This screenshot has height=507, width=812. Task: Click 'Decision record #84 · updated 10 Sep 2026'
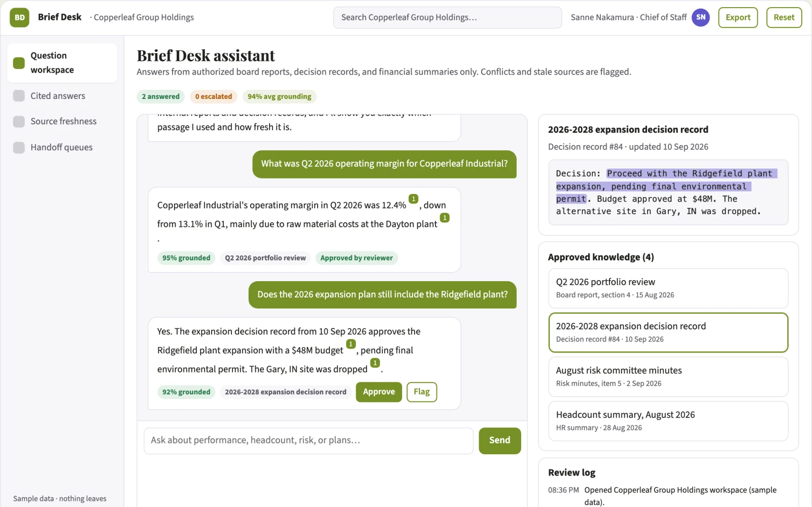click(628, 147)
